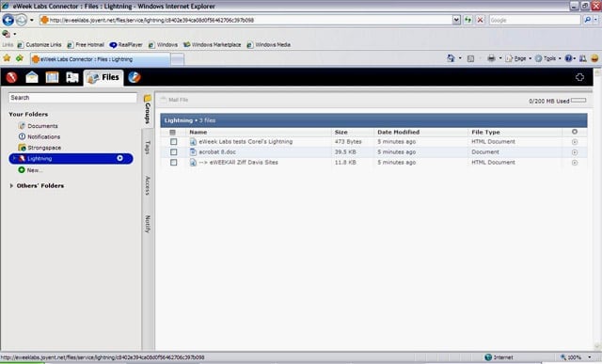This screenshot has height=364, width=602.
Task: Switch to the Notify side tab
Action: click(x=148, y=224)
